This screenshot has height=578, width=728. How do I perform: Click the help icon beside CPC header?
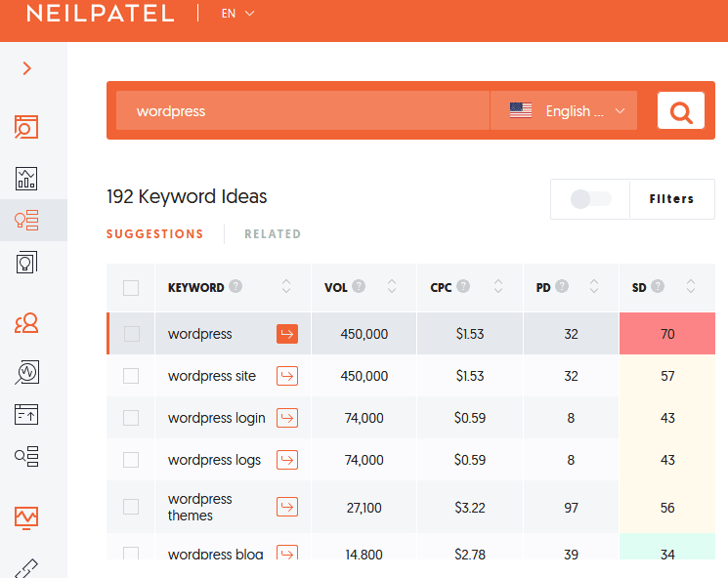point(463,286)
